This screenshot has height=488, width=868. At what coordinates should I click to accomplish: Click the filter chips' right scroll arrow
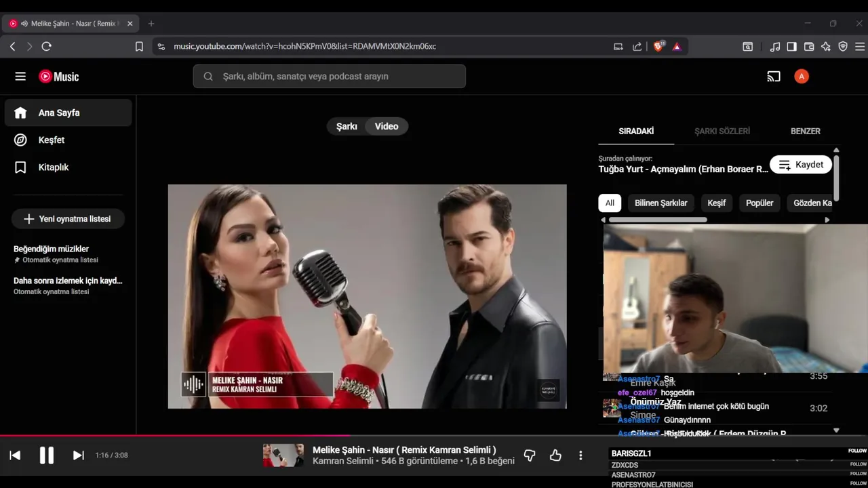[827, 220]
